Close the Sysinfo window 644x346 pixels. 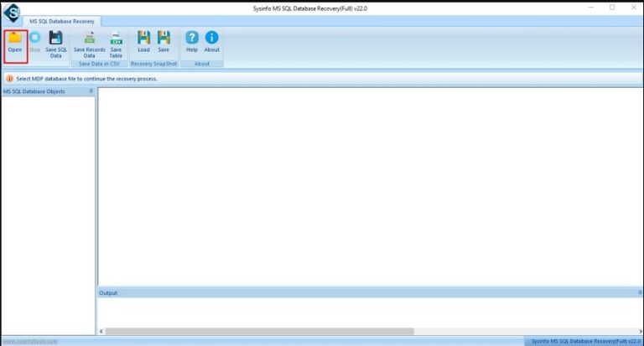(634, 8)
